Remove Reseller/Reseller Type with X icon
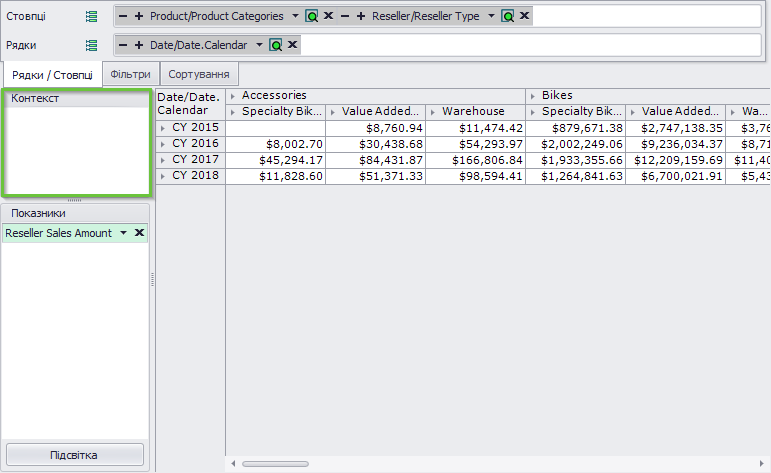The height and width of the screenshot is (473, 771). [x=525, y=16]
